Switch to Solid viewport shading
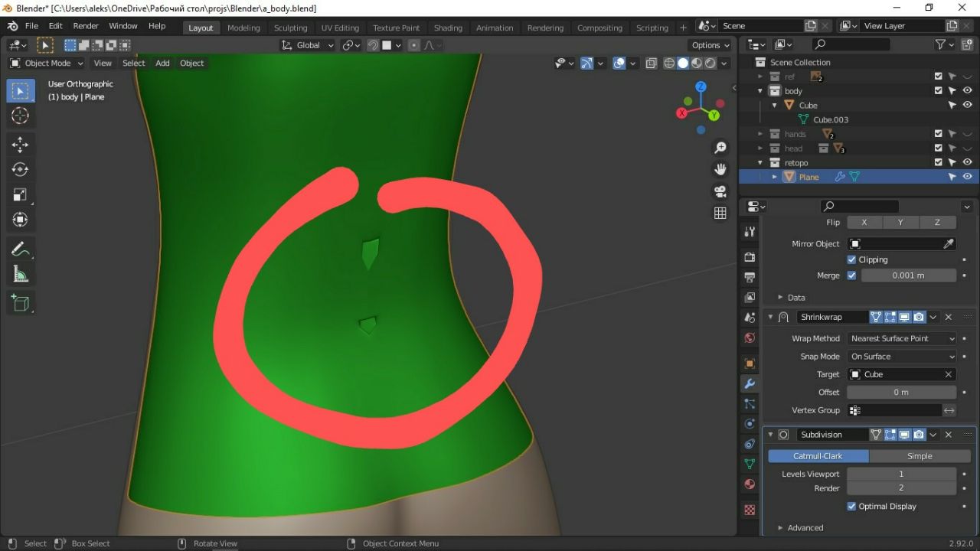Image resolution: width=980 pixels, height=551 pixels. pyautogui.click(x=683, y=64)
